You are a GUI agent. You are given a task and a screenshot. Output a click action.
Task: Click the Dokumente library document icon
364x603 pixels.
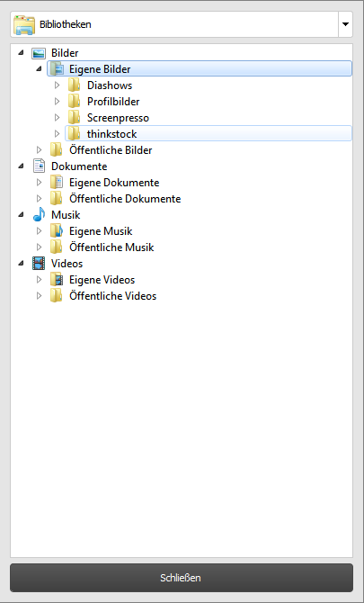coord(39,166)
